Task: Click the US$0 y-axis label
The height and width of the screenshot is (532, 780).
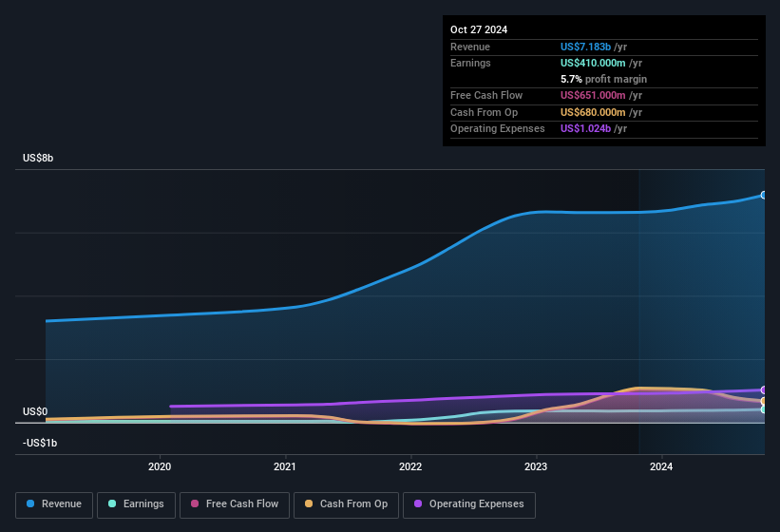Action: pos(35,411)
